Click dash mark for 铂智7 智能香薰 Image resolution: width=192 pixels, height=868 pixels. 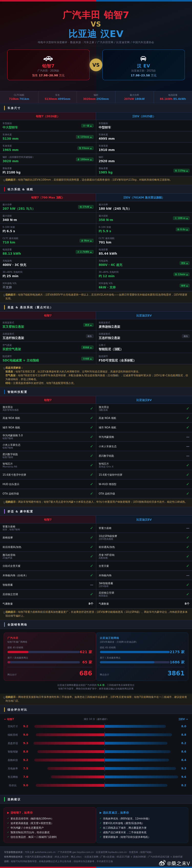91,585
